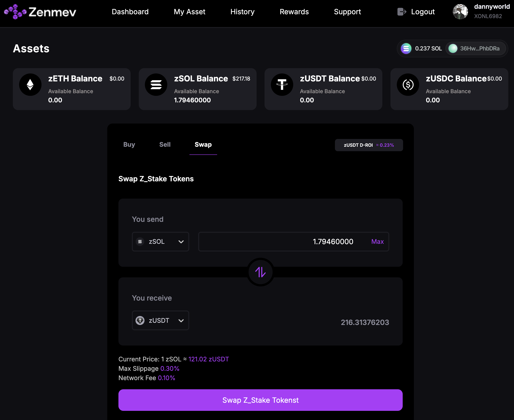
Task: Click the Swap Z_Stake Tokens heading
Action: tap(156, 179)
